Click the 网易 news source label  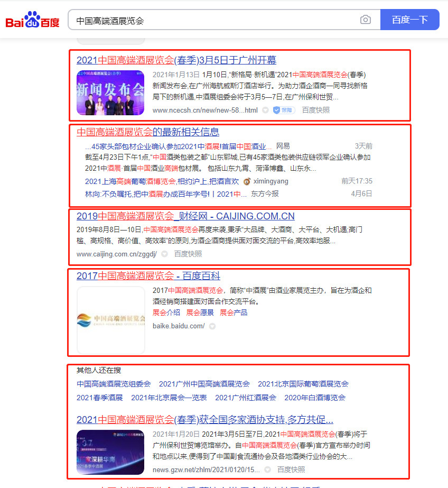tap(283, 146)
